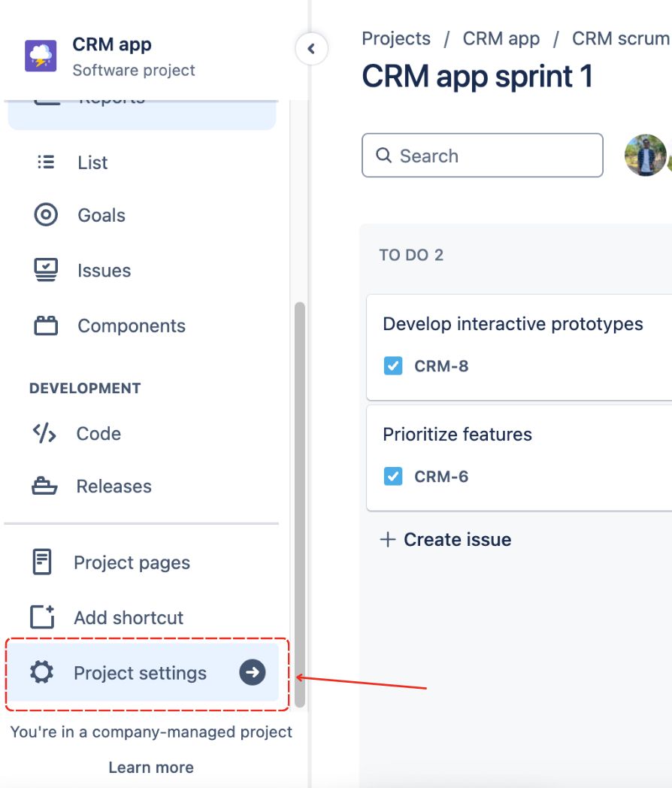Click inside the board search field

[x=482, y=156]
